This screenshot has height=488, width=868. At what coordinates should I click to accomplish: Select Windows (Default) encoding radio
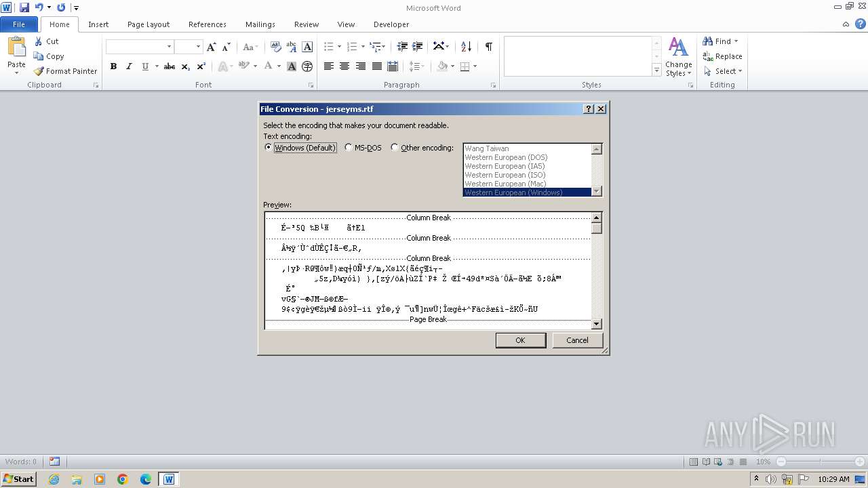coord(269,148)
